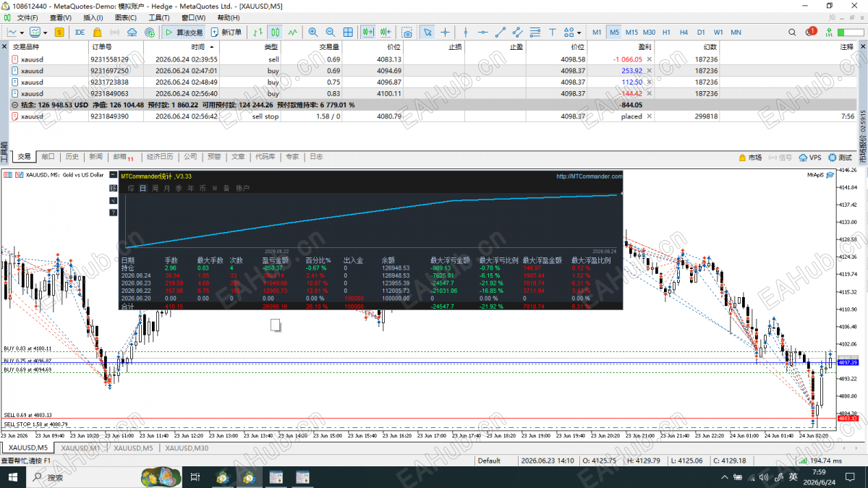The width and height of the screenshot is (868, 488).
Task: Expand the indicators list dropdown arrow
Action: [x=46, y=32]
